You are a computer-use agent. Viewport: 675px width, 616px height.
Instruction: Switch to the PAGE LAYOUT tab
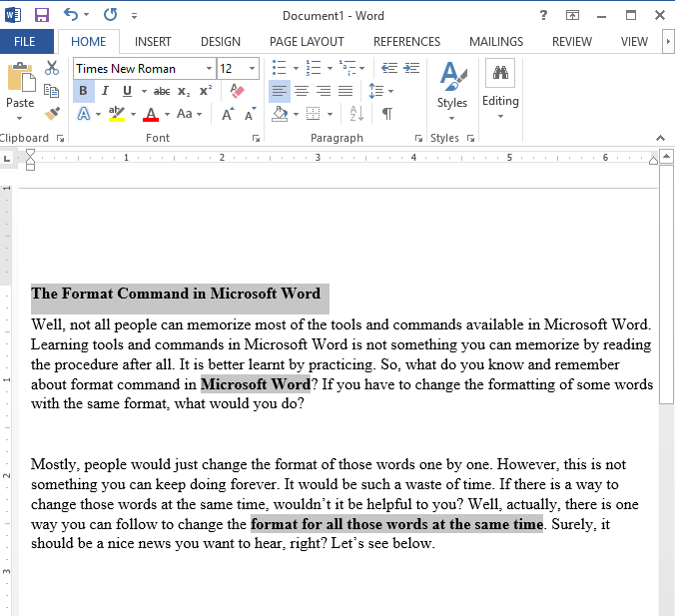pyautogui.click(x=307, y=41)
